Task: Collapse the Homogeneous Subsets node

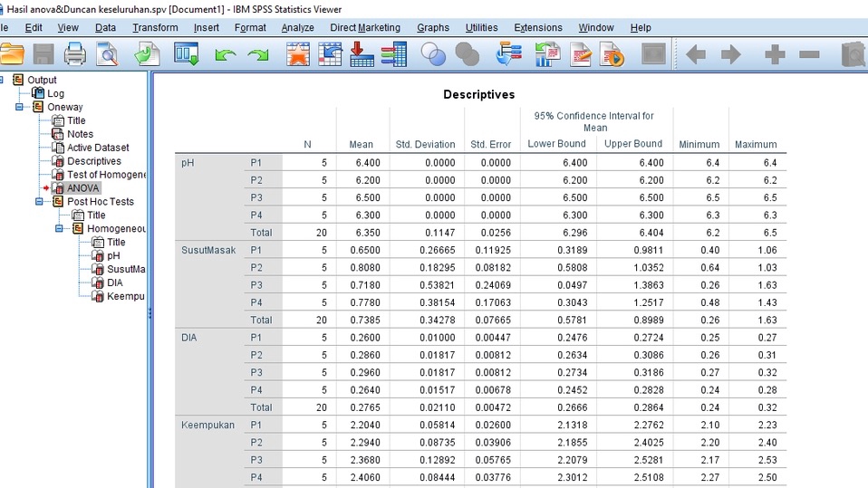Action: click(60, 229)
